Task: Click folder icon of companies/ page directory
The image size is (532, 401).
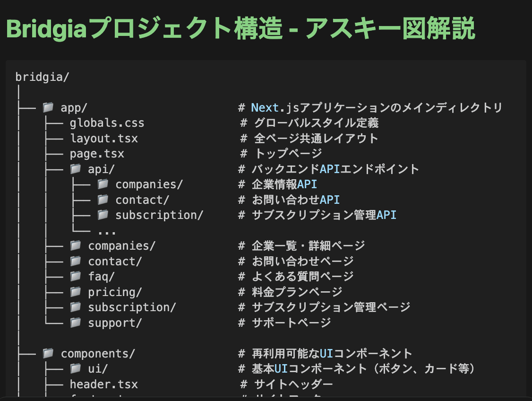Action: pos(75,245)
